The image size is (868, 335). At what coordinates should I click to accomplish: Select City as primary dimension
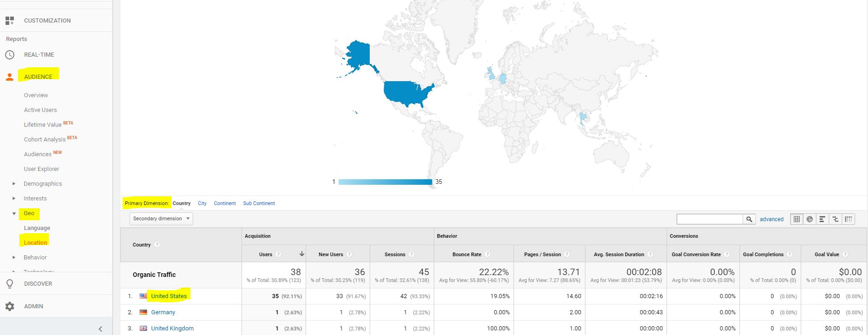pos(202,203)
